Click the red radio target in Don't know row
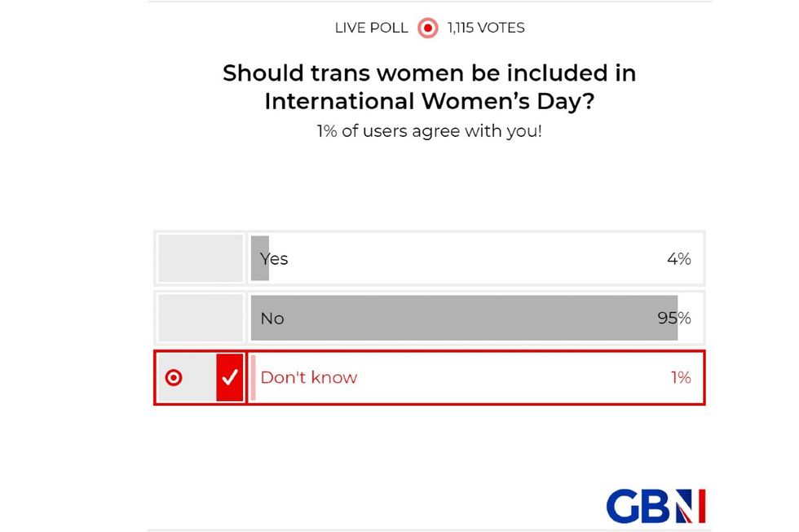 point(174,377)
